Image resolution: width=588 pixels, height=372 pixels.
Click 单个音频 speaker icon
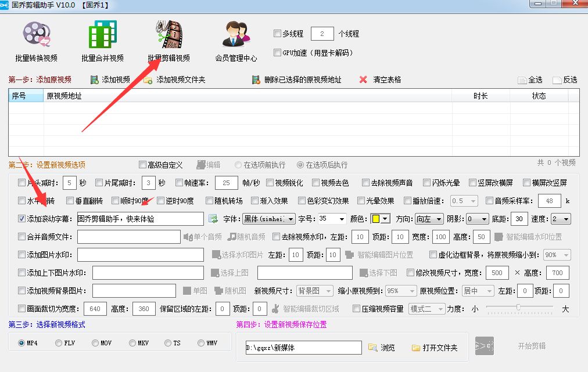click(x=188, y=237)
